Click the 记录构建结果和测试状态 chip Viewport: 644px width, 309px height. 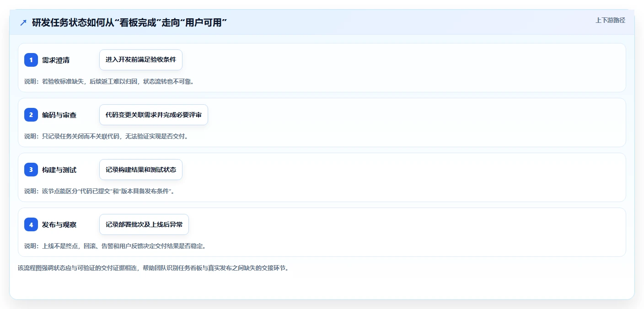tap(141, 170)
